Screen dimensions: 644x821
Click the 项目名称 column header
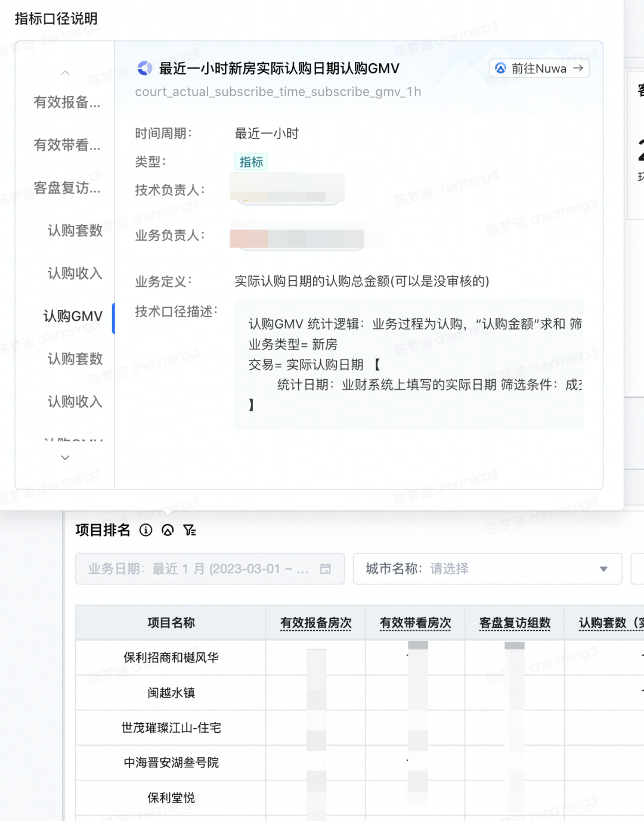click(x=171, y=623)
